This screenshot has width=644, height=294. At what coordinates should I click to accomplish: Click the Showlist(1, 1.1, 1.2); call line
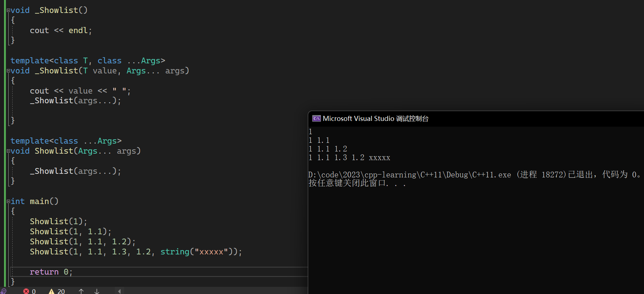click(x=83, y=241)
